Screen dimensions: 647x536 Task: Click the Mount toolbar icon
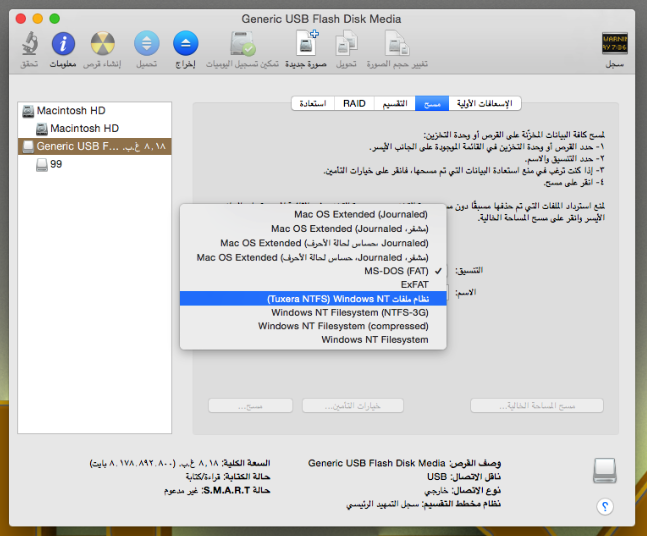[146, 43]
